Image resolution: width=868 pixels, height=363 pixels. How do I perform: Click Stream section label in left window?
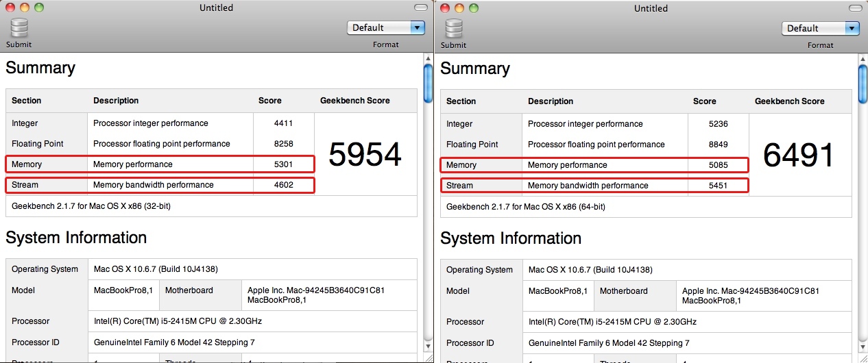click(x=25, y=185)
